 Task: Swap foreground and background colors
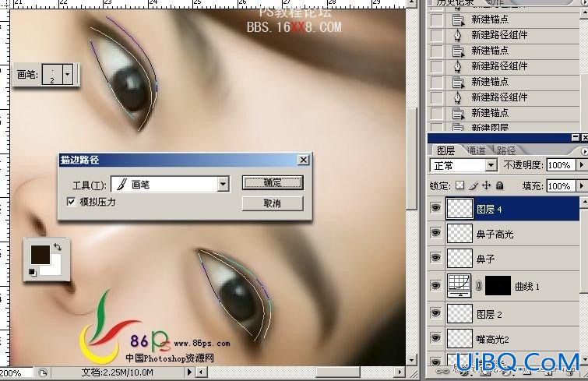click(58, 247)
